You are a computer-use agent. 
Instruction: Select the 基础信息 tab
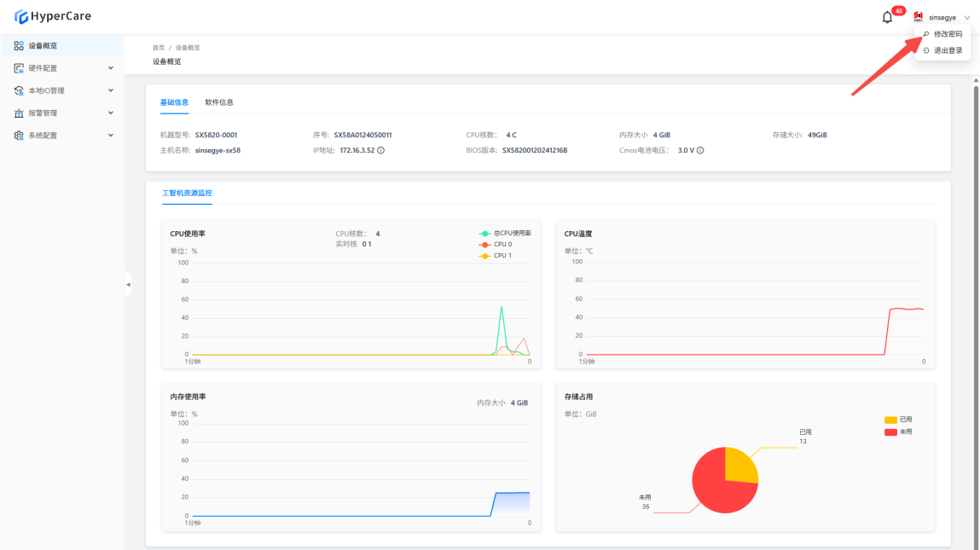coord(174,102)
